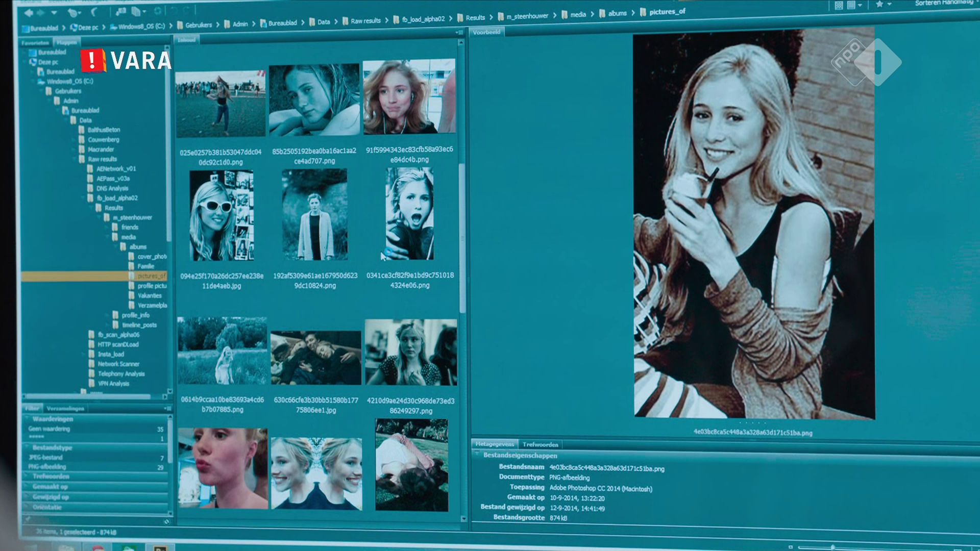
Task: Open the Bridge app in taskbar
Action: (x=160, y=548)
